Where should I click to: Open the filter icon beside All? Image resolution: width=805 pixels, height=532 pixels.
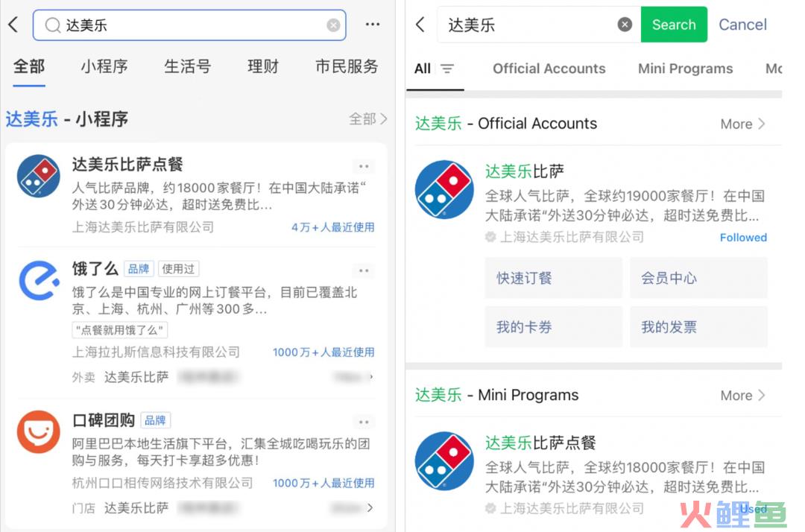(x=447, y=69)
